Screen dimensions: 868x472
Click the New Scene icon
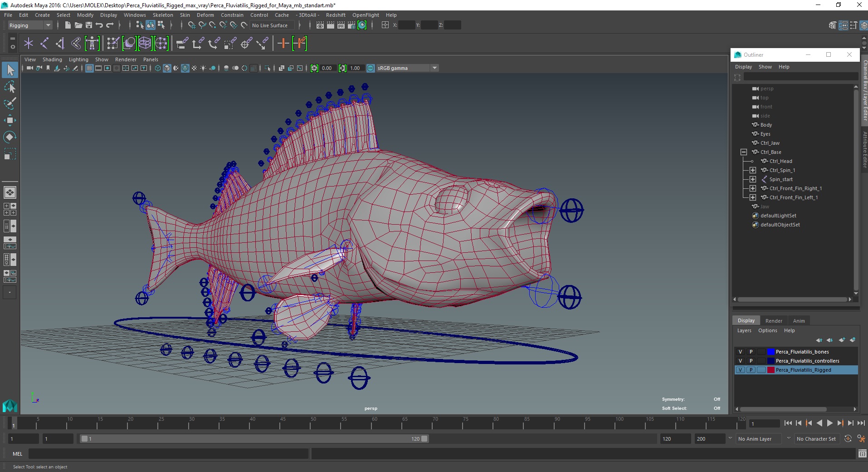tap(68, 25)
